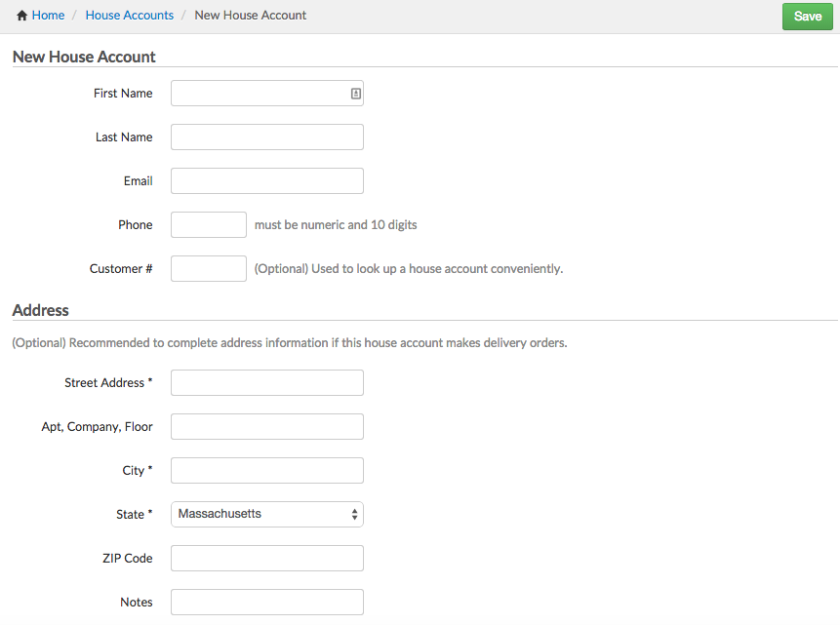Open the Home breadcrumb link
The image size is (840, 625).
tap(48, 16)
